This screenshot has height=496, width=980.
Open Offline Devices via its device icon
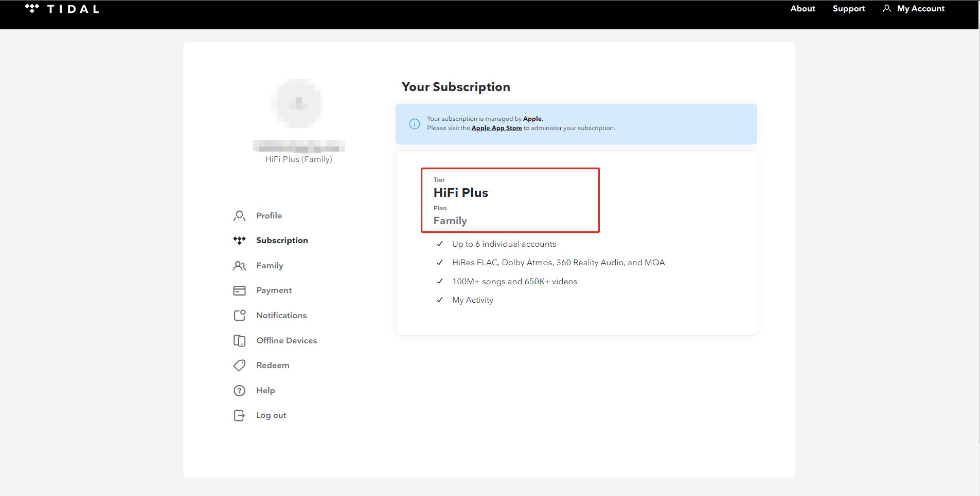point(239,341)
